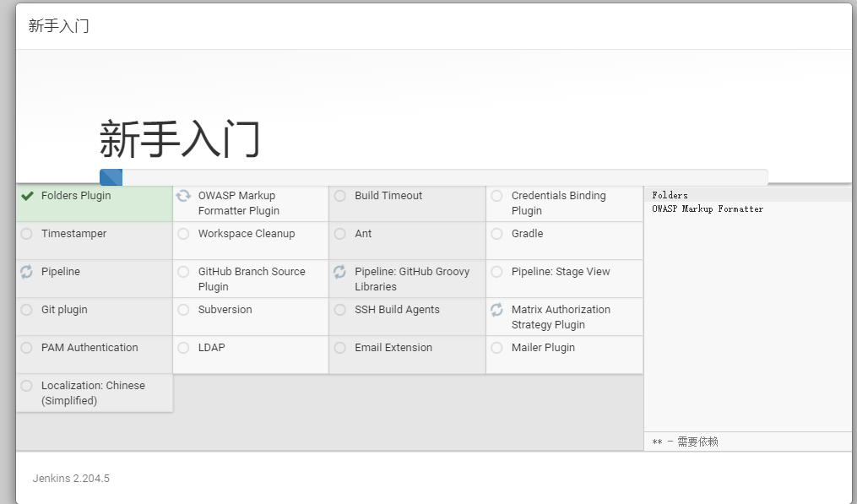Click the large 新手入门 heading
Screen dimensions: 857x504
(179, 139)
